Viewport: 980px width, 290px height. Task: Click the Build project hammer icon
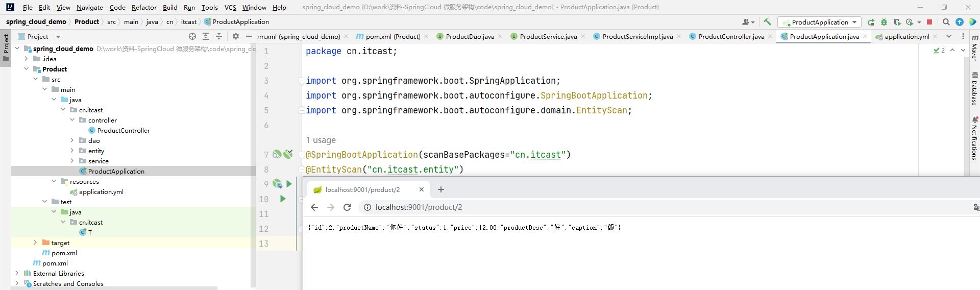point(767,22)
